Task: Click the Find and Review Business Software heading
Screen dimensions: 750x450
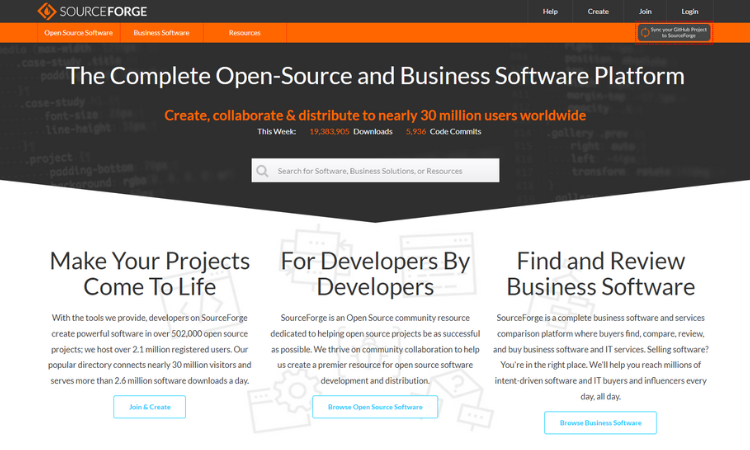Action: 600,274
